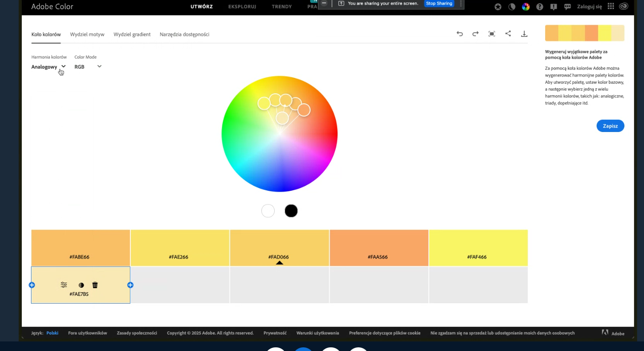Image resolution: width=644 pixels, height=351 pixels.
Task: Click the download palette icon
Action: click(524, 34)
